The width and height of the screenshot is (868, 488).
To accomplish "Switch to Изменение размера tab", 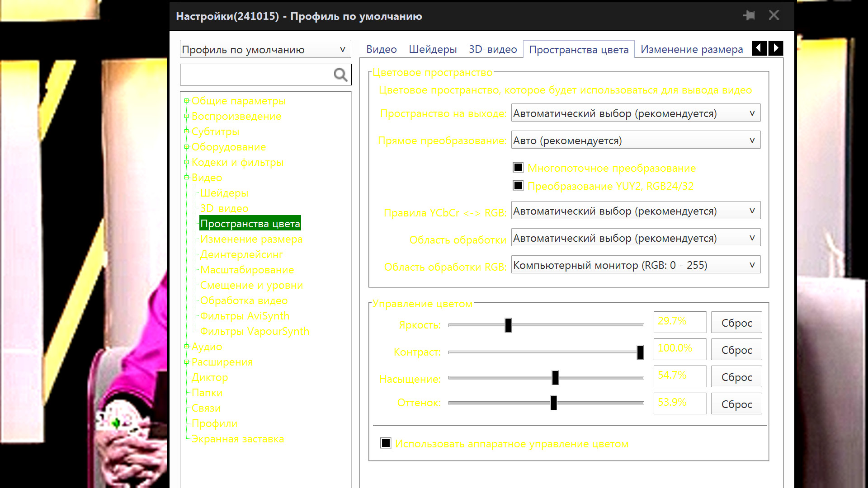I will tap(691, 49).
